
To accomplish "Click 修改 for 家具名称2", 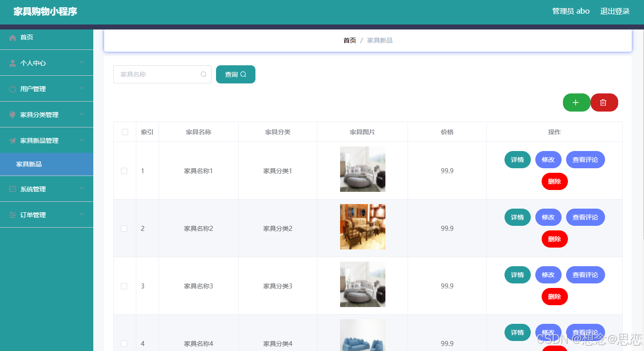I will [x=548, y=217].
